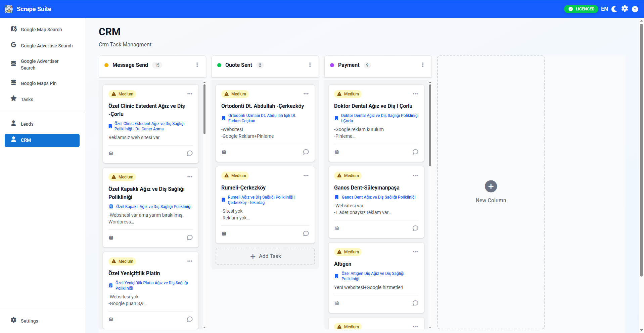Switch language using EN selector

tap(604, 9)
